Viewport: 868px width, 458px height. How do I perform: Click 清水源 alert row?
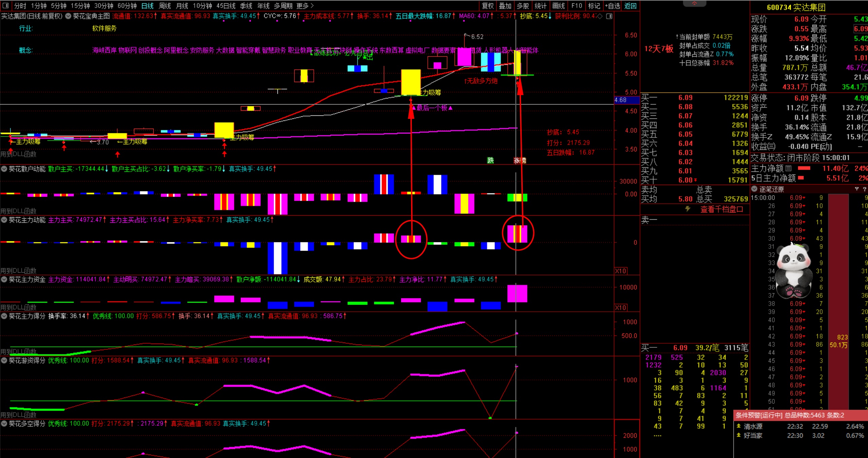[x=753, y=426]
